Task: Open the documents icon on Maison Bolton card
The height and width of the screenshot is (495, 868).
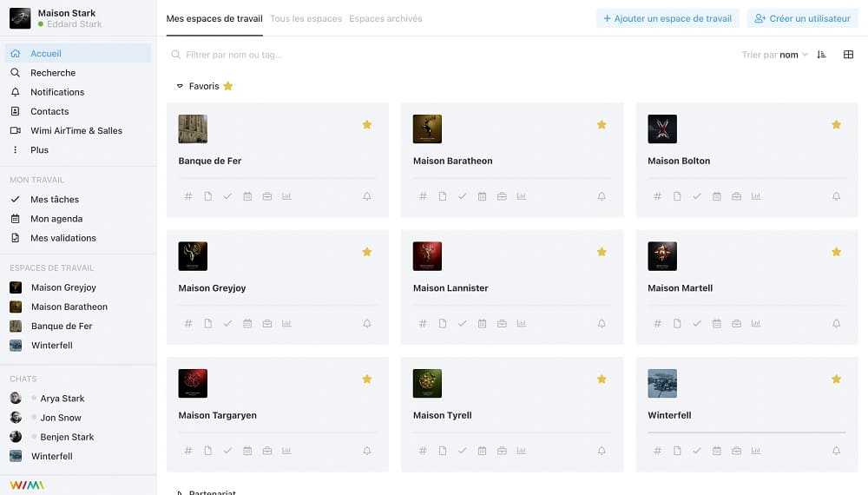Action: [x=677, y=196]
